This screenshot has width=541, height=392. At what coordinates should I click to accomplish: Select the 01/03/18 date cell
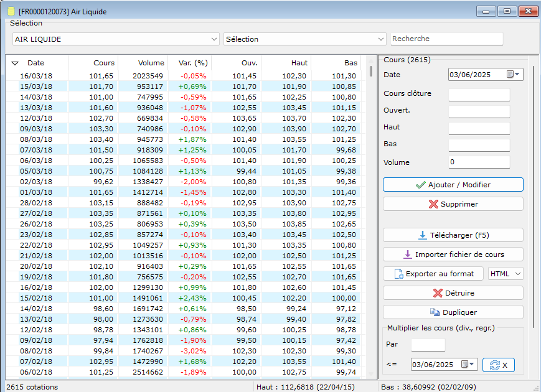pyautogui.click(x=36, y=192)
